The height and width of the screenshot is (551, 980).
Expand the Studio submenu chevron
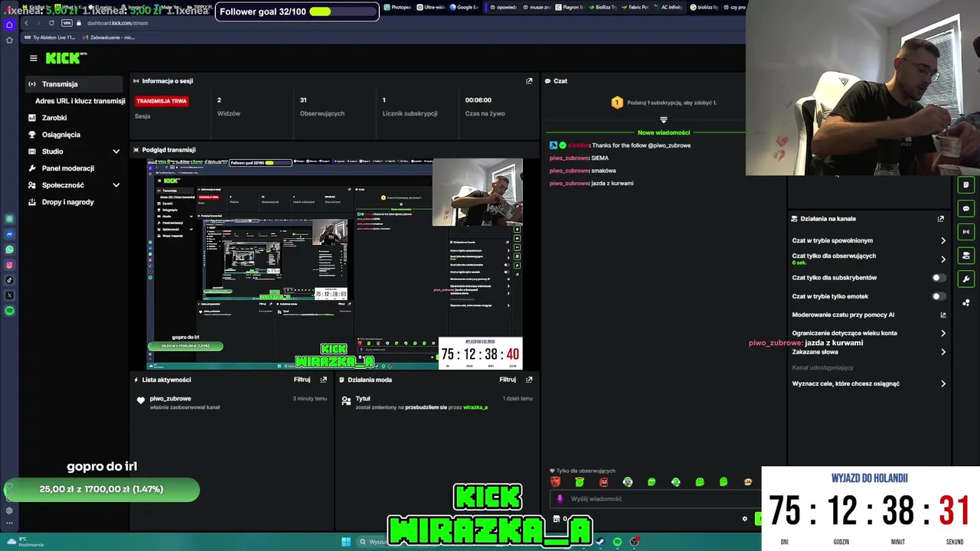coord(116,152)
